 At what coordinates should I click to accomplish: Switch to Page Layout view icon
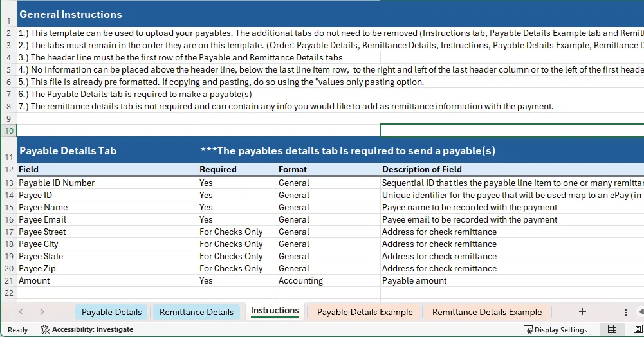[x=638, y=329]
